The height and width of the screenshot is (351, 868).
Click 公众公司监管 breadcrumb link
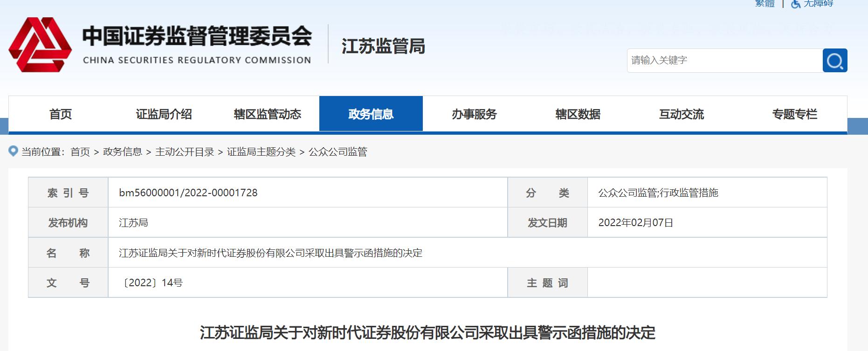[338, 152]
